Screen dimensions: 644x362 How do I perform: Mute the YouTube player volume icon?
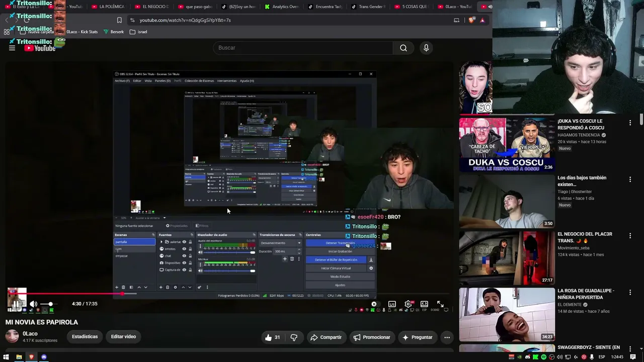point(33,304)
